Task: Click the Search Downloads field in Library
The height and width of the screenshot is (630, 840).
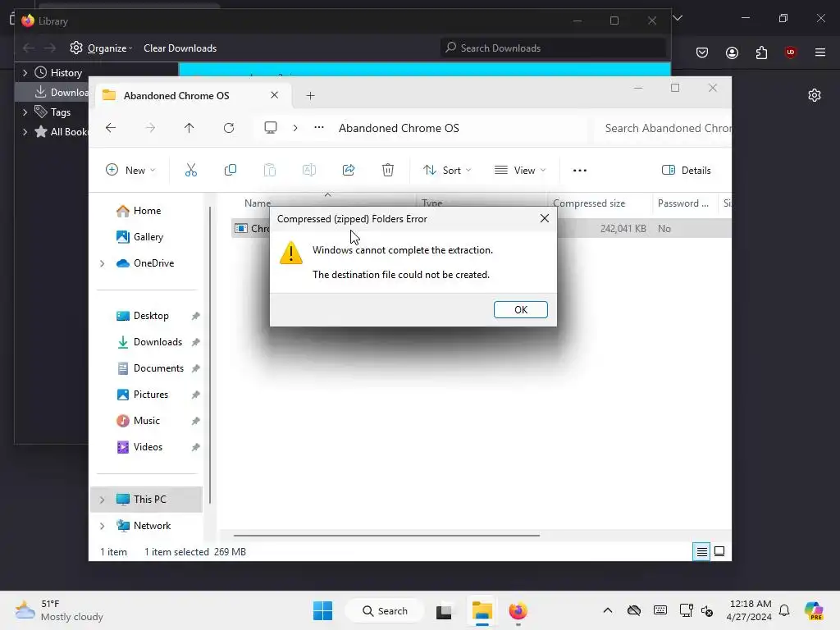Action: (554, 48)
